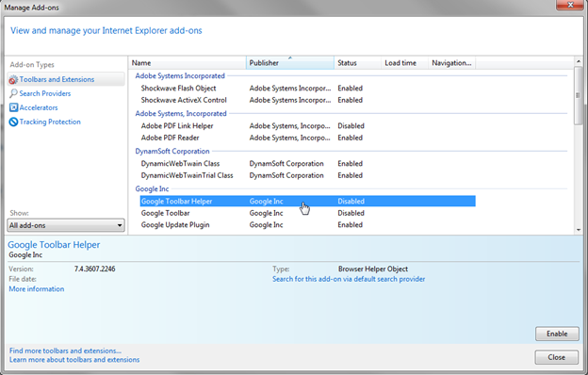Open Search Providers magnifier icon
This screenshot has height=375, width=588.
13,93
